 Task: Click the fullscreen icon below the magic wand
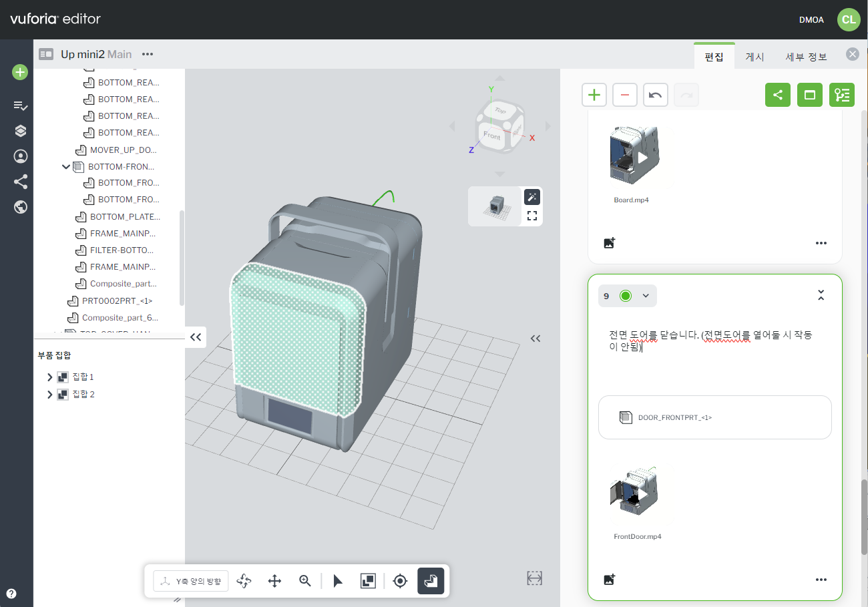[532, 216]
